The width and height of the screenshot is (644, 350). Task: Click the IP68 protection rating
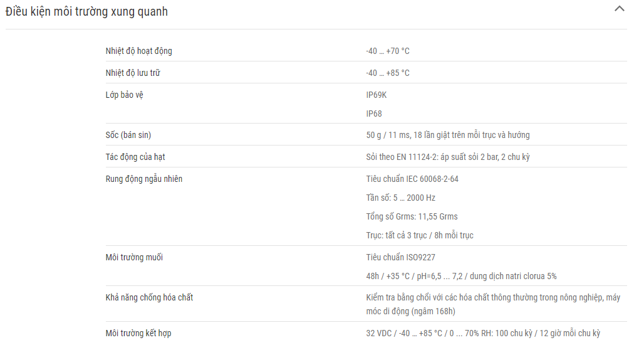374,114
